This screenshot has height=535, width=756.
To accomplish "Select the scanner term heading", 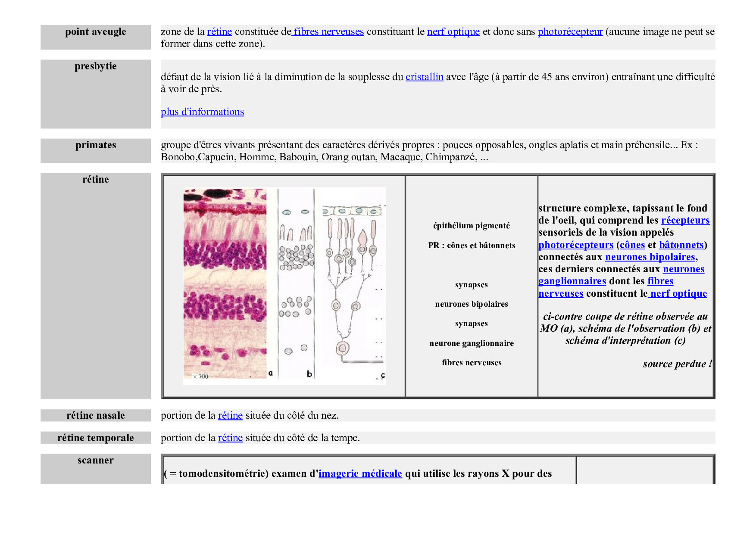I will [95, 460].
